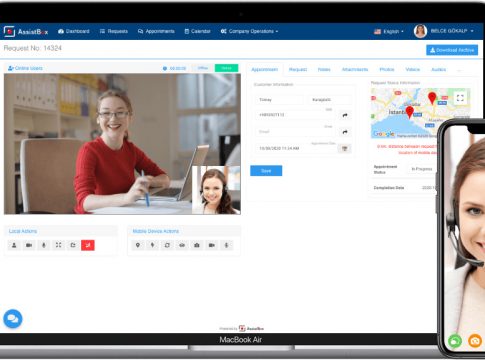Click the share arrow beside the phone number
485x360 pixels.
coord(345,115)
